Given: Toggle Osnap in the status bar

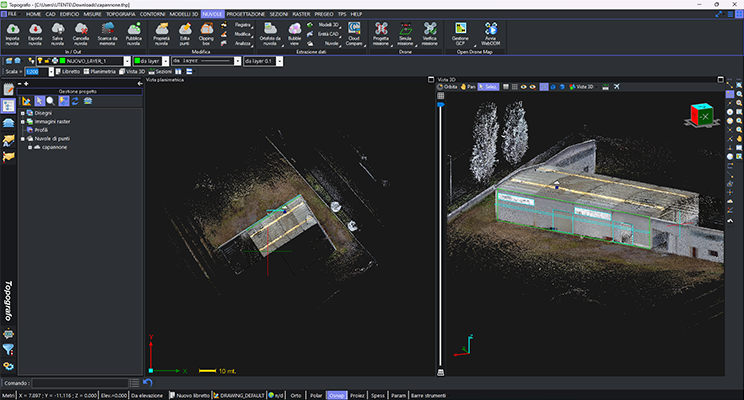Looking at the screenshot, I should 337,395.
